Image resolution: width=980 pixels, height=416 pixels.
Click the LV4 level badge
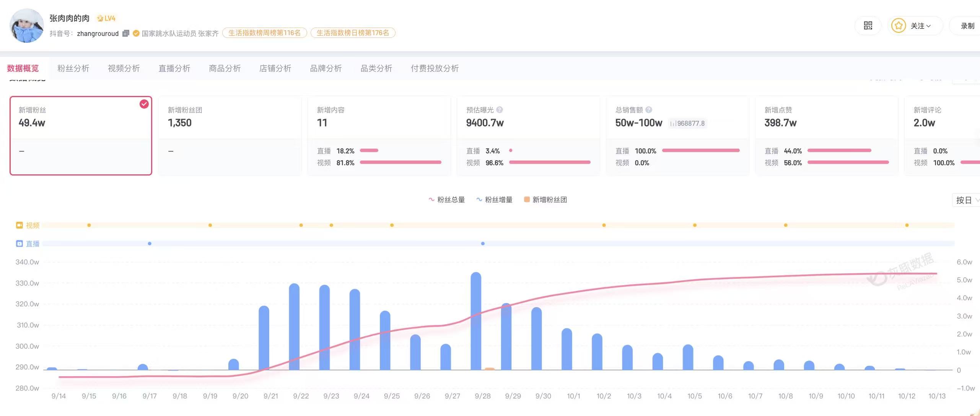pos(106,18)
